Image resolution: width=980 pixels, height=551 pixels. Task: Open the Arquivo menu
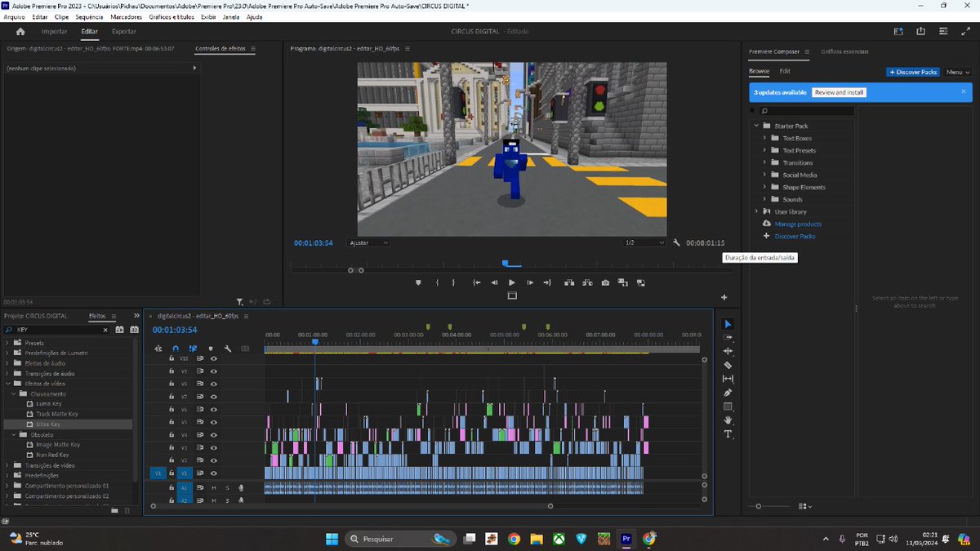point(15,16)
